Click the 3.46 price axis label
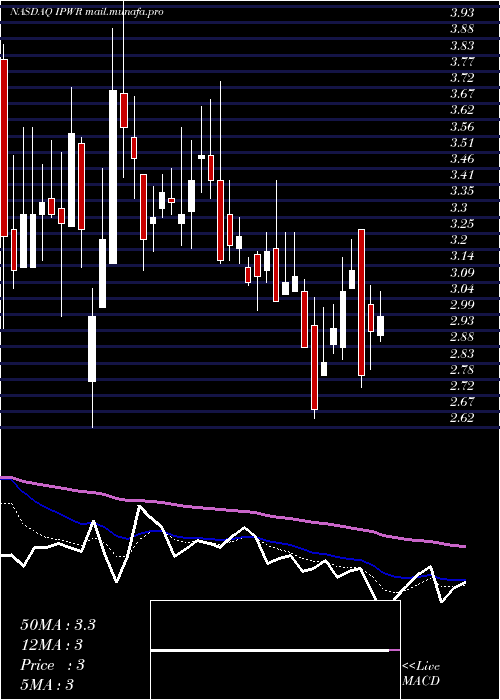This screenshot has width=500, height=700. (x=462, y=159)
